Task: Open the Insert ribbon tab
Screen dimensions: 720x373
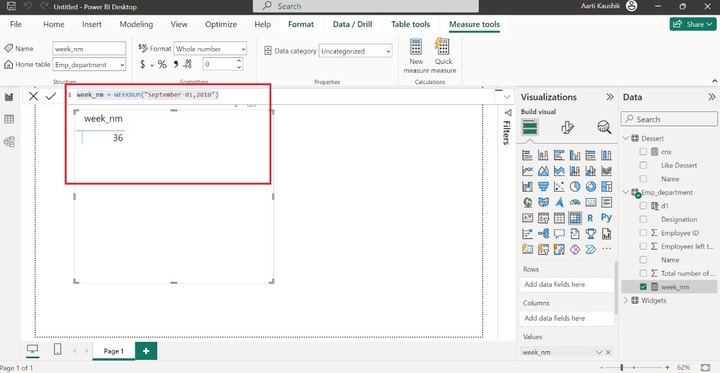Action: tap(92, 24)
